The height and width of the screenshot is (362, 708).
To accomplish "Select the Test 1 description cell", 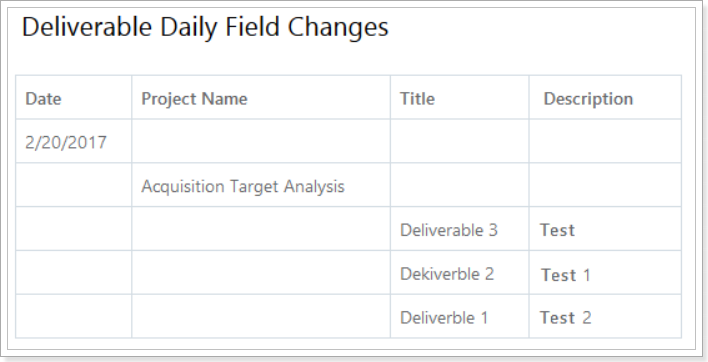I will (605, 273).
